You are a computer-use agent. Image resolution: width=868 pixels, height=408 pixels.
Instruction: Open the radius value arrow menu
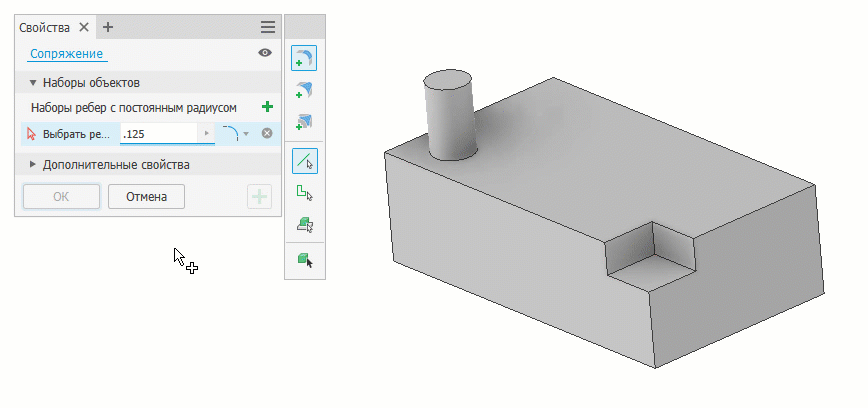[206, 133]
